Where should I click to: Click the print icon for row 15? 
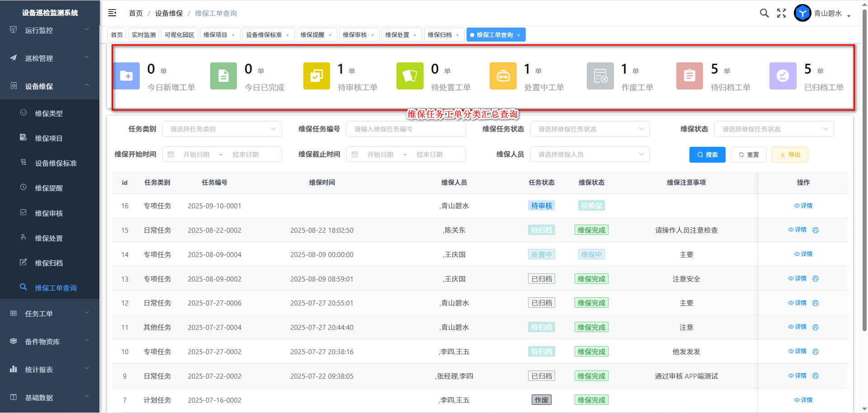coord(816,230)
